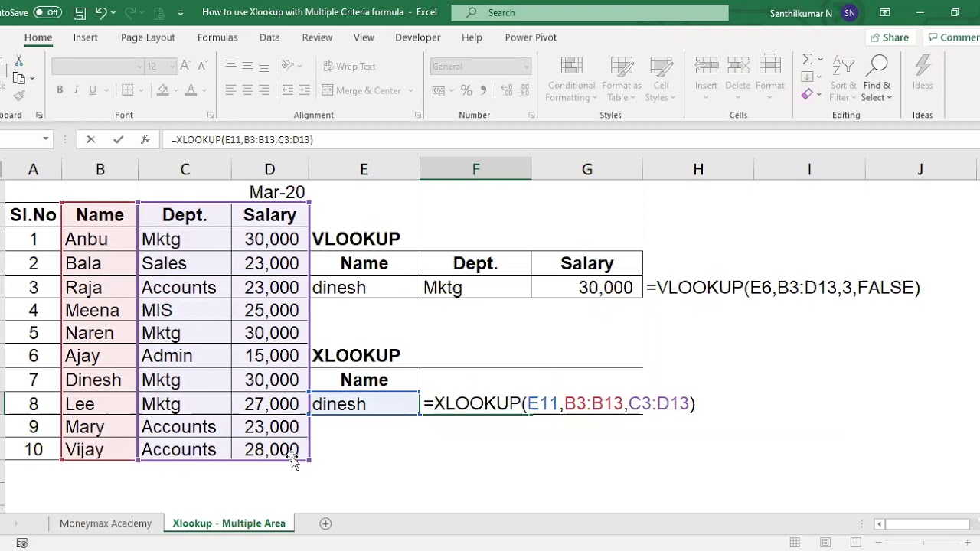Open the Review tab
This screenshot has height=551, width=980.
coord(317,37)
